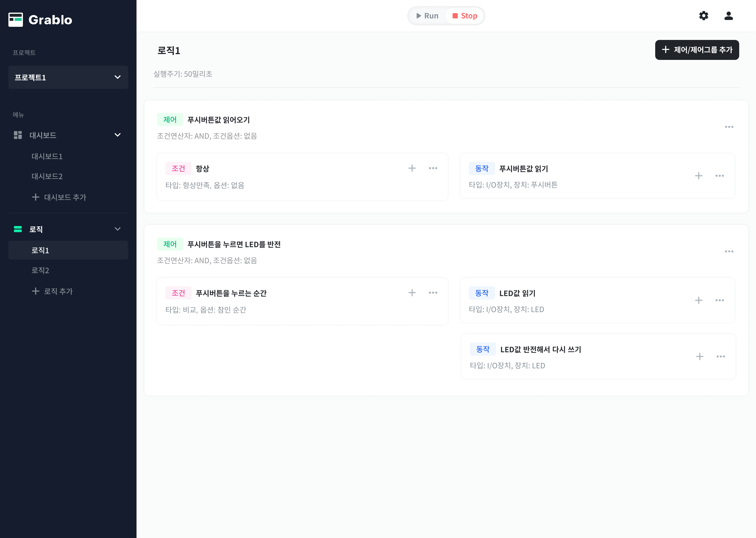Click LED값 반전해서 다시 쓰기 title
This screenshot has width=756, height=538.
click(x=541, y=350)
